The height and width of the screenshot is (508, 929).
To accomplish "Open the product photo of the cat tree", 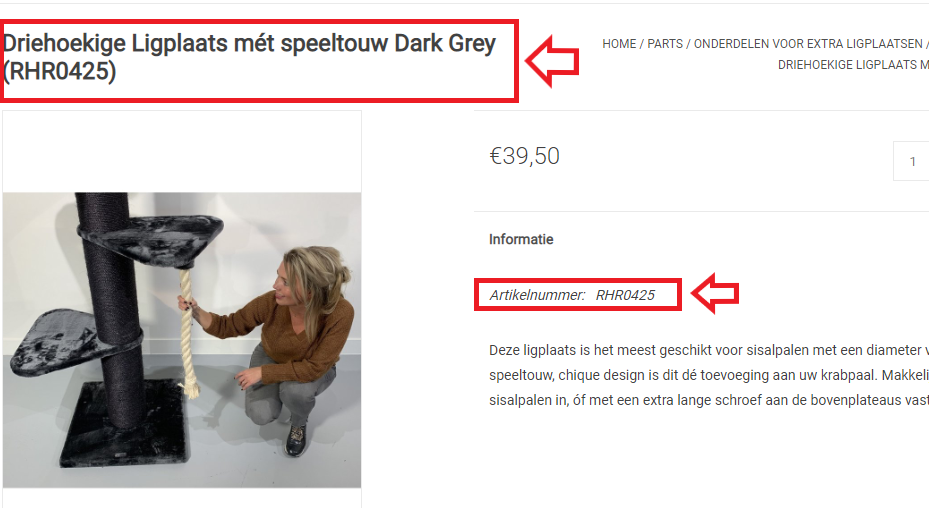I will tap(182, 340).
